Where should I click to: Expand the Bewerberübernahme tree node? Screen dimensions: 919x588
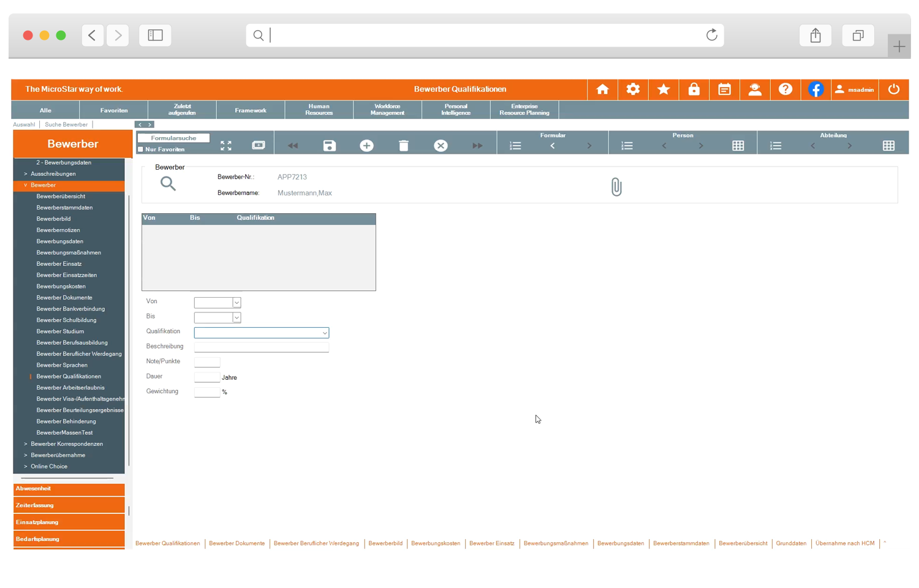coord(25,455)
